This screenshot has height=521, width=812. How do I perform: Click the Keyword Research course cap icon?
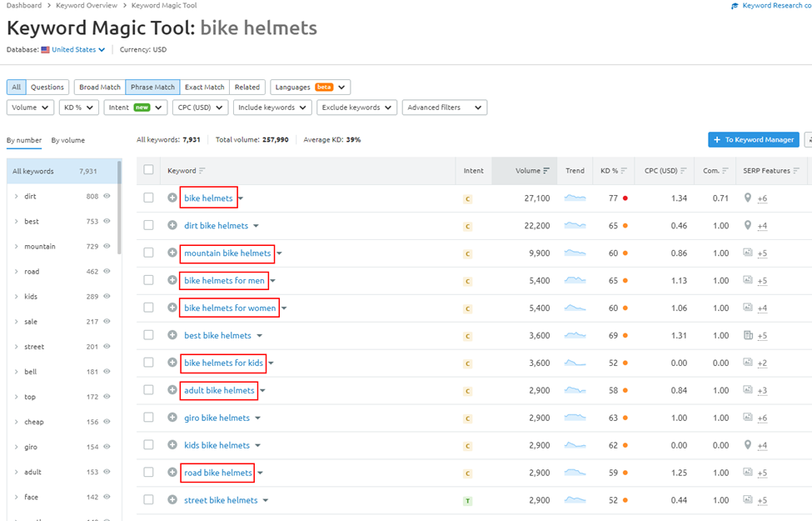click(735, 6)
